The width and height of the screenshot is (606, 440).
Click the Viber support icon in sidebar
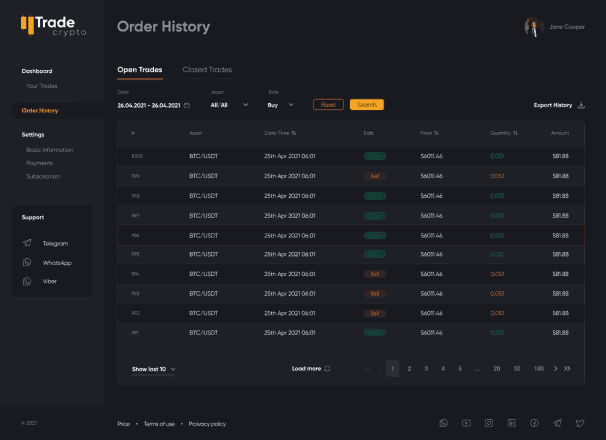[28, 282]
